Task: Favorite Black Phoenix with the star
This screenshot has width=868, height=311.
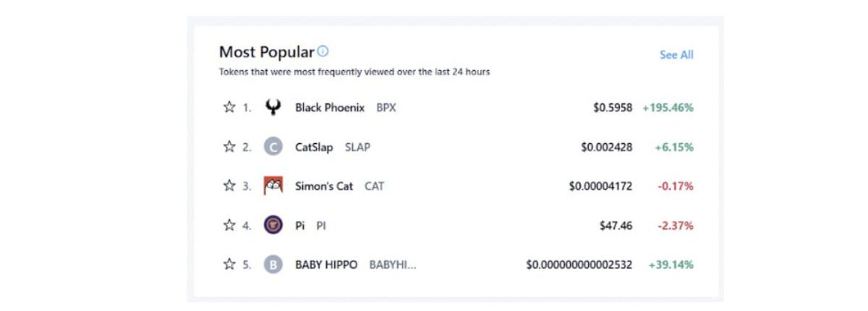Action: coord(229,108)
